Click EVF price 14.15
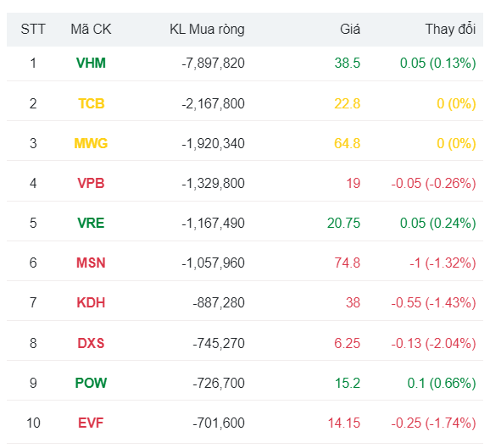 click(x=344, y=423)
